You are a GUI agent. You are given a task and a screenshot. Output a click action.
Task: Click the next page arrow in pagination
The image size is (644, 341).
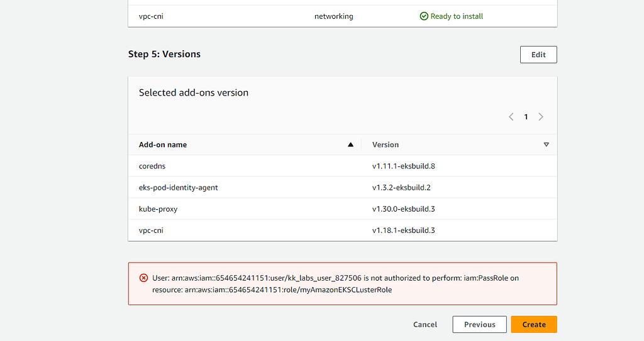(x=541, y=117)
